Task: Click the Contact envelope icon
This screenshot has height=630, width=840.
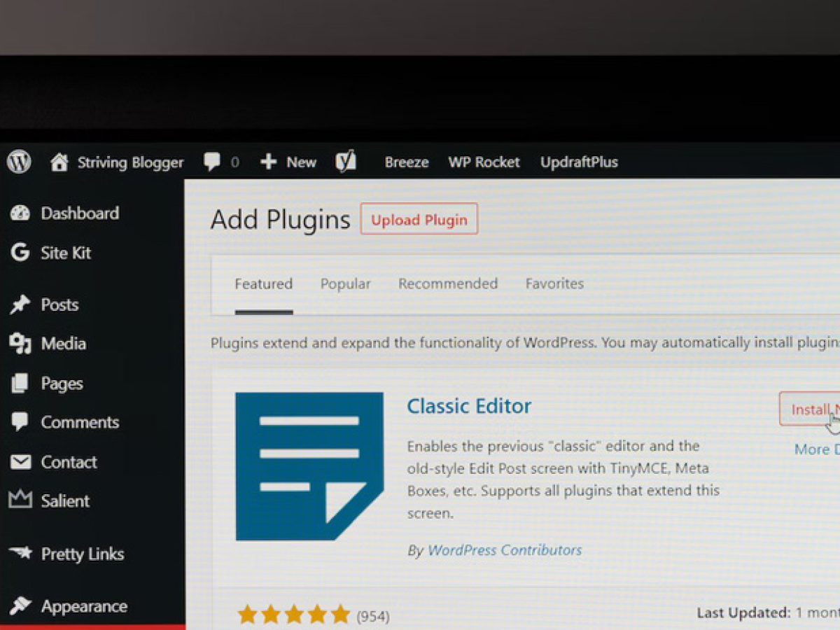Action: point(20,462)
